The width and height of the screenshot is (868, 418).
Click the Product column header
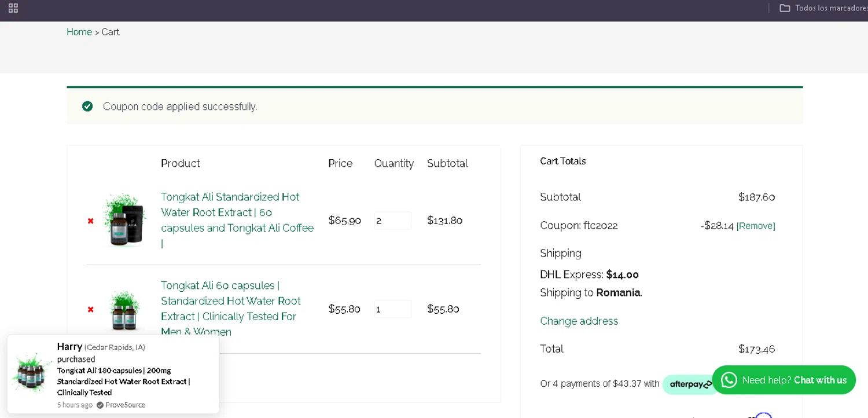click(181, 163)
